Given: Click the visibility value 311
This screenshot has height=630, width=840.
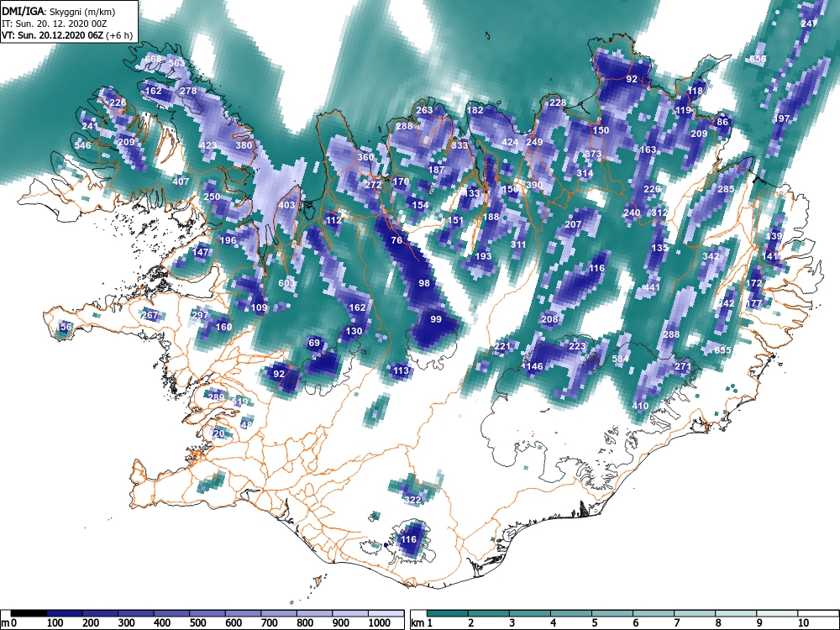Looking at the screenshot, I should click(518, 244).
